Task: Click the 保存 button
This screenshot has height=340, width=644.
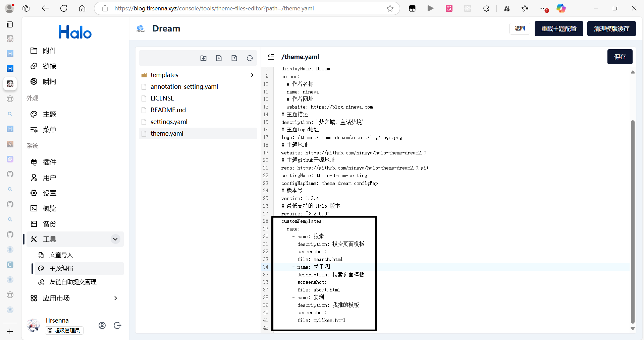Action: point(620,57)
